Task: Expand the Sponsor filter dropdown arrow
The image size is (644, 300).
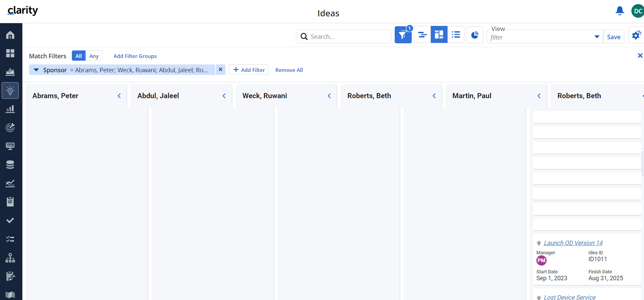Action: [36, 70]
